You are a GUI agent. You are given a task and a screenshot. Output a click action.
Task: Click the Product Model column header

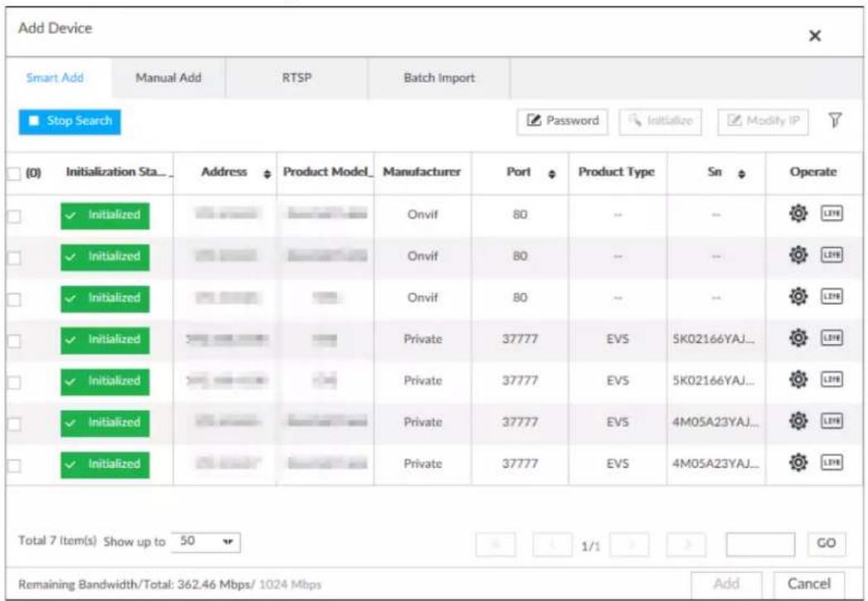point(328,172)
